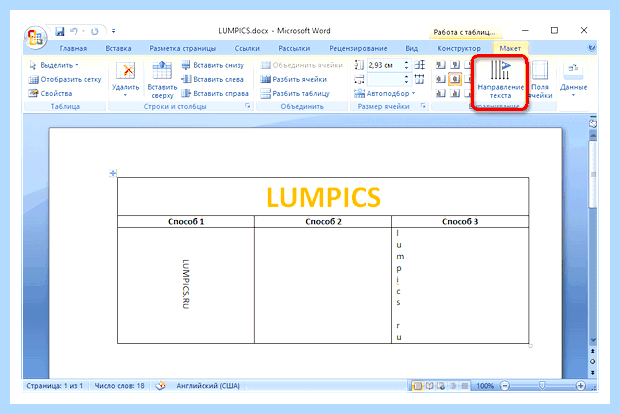Screen dimensions: 620x414
Task: Open table Свойства
Action: tap(50, 93)
